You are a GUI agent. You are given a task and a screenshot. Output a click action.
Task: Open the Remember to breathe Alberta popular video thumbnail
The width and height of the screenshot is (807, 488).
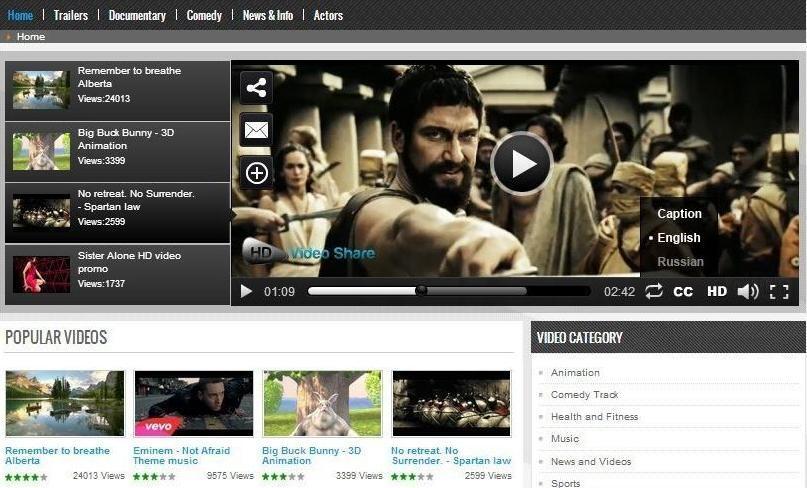[x=65, y=403]
